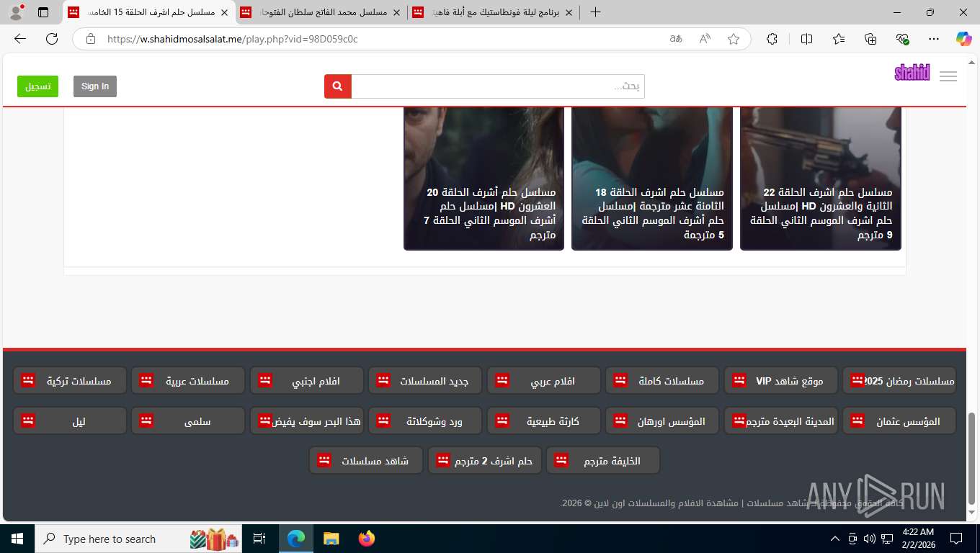
Task: Open File Explorer from taskbar
Action: 331,539
